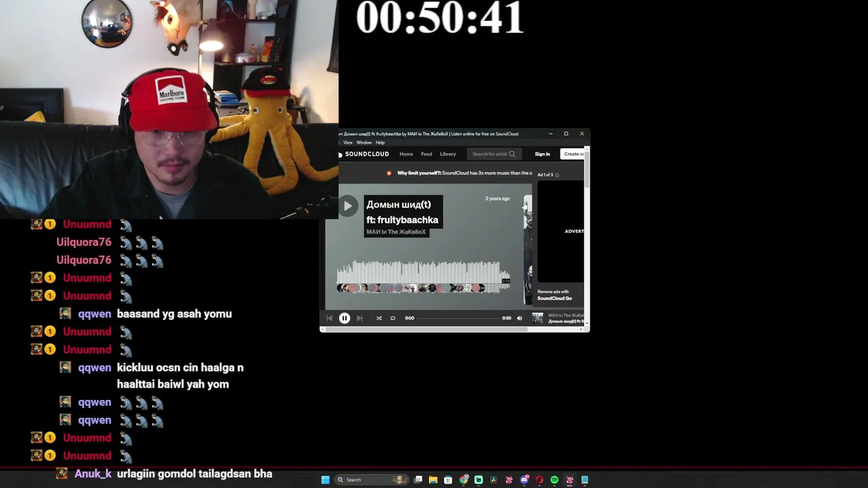Open Google Chrome from the taskbar
Screen dimensions: 868x488
[x=464, y=480]
